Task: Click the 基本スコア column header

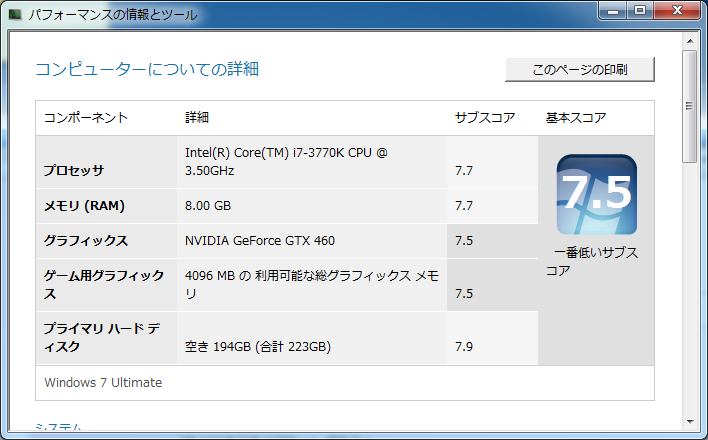Action: (x=576, y=118)
